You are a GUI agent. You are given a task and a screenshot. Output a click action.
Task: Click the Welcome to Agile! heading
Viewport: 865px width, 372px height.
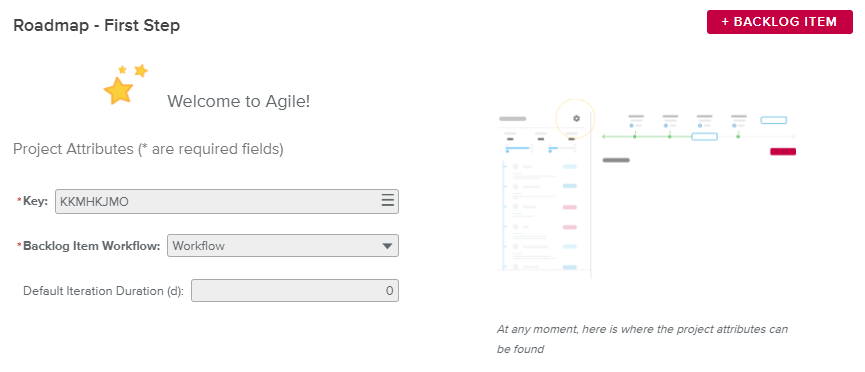pyautogui.click(x=238, y=101)
